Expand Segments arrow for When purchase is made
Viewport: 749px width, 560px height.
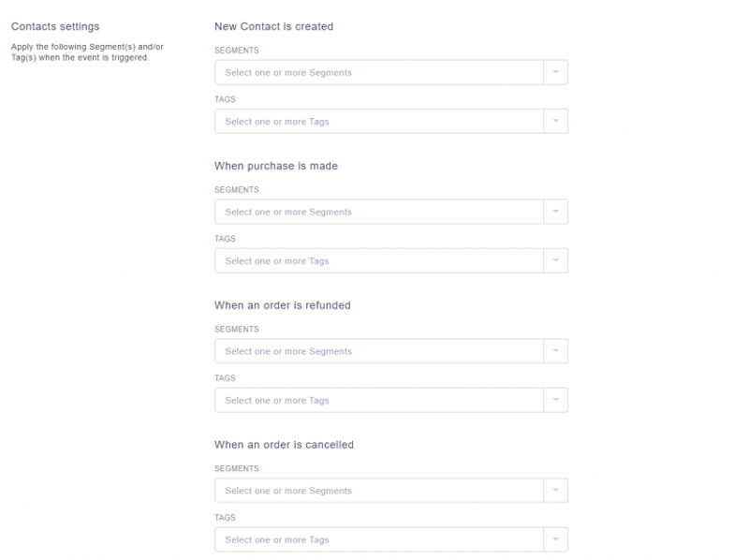[555, 212]
